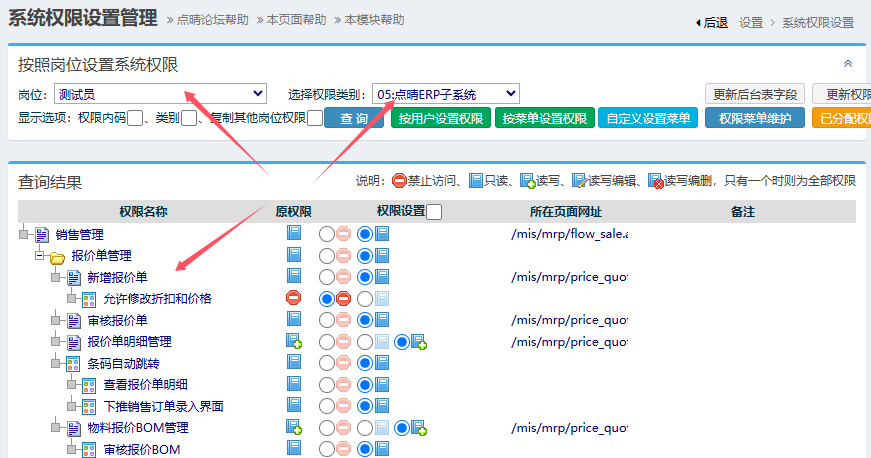
Task: Toggle the 权限设置 header checkbox
Action: pos(434,212)
